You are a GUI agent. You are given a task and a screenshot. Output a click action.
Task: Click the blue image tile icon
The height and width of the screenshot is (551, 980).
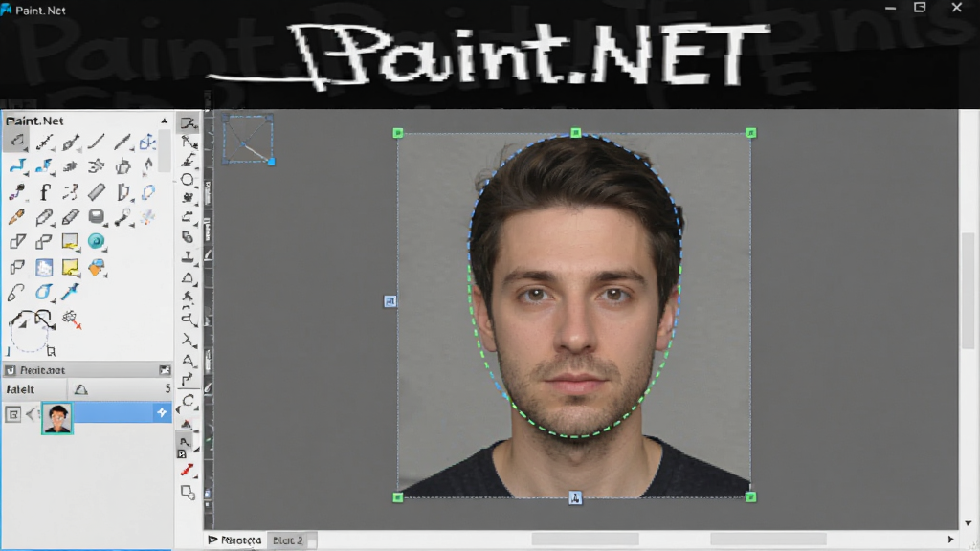44,268
